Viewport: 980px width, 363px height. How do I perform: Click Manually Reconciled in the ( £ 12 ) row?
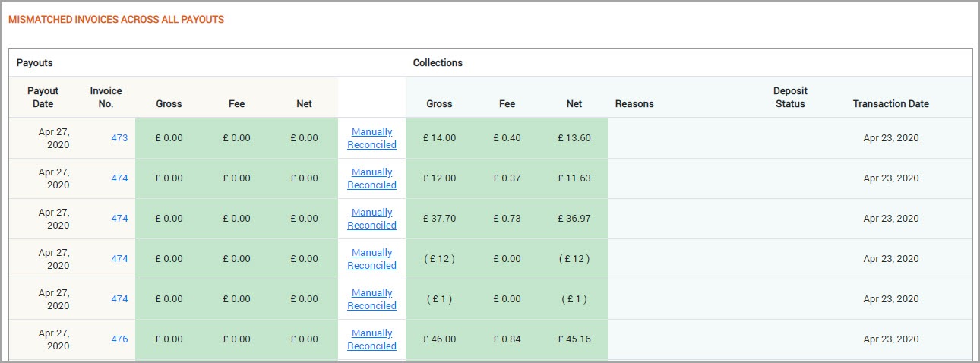371,259
